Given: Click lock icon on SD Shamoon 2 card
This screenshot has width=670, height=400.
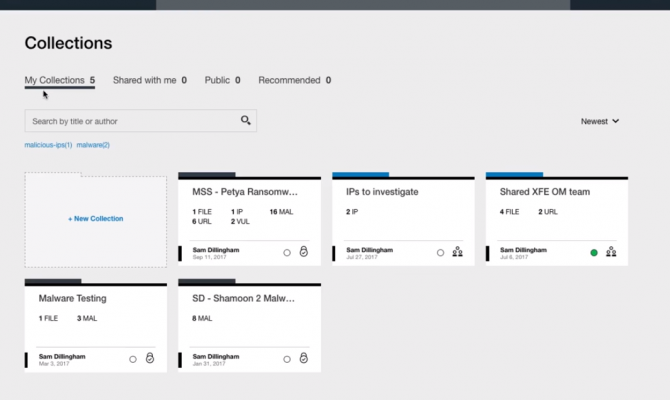Looking at the screenshot, I should pos(304,358).
